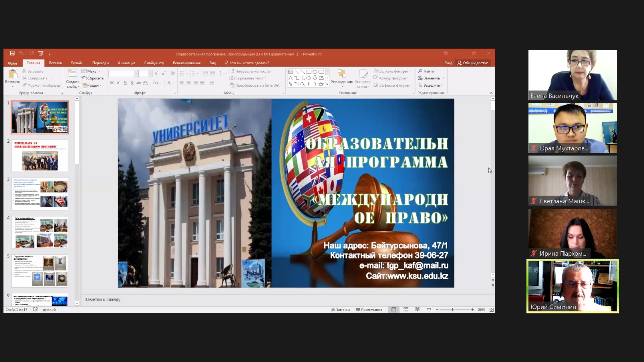The width and height of the screenshot is (644, 362).
Task: Toggle Заметки notes pane in status bar
Action: click(340, 310)
